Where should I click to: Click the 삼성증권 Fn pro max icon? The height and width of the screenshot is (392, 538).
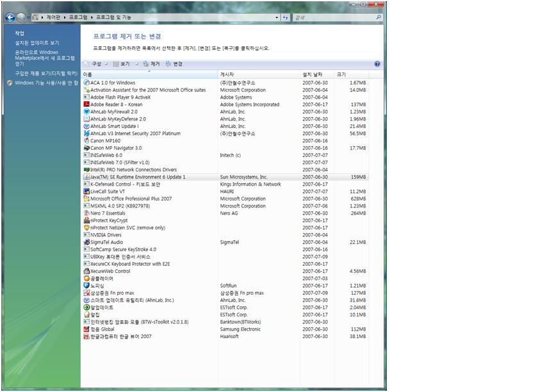(86, 293)
